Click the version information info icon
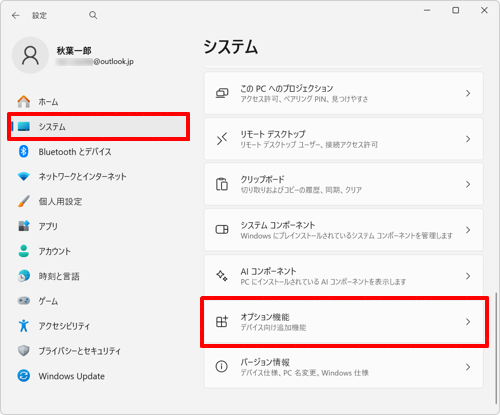 point(222,367)
